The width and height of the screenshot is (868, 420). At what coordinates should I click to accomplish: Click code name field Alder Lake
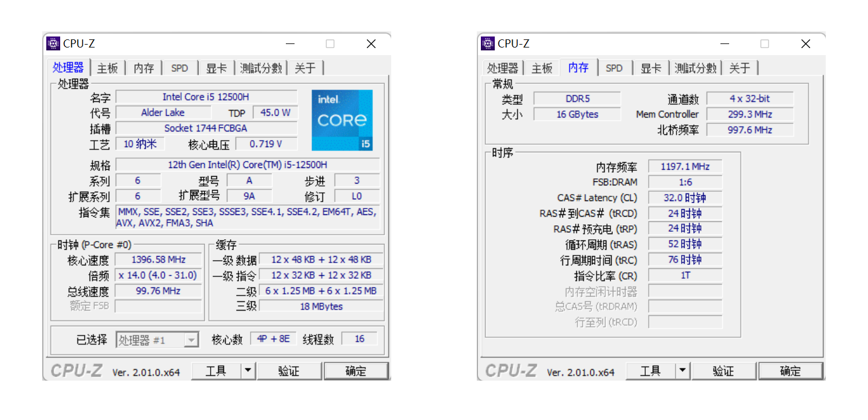click(163, 112)
